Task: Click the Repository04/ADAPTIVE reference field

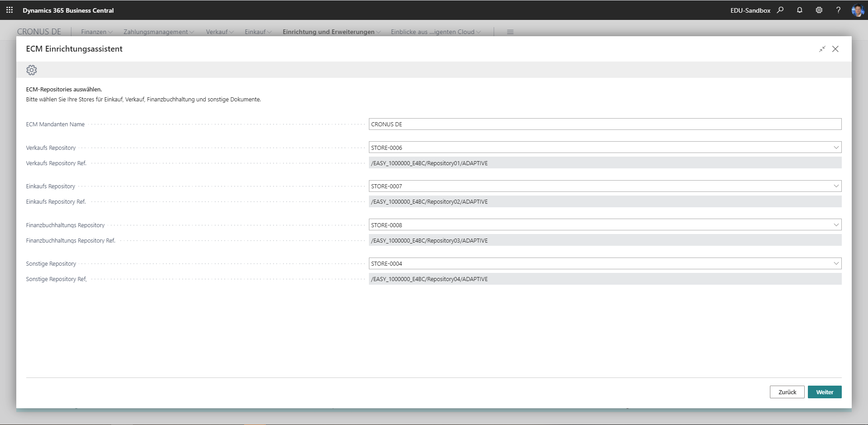Action: pos(605,279)
